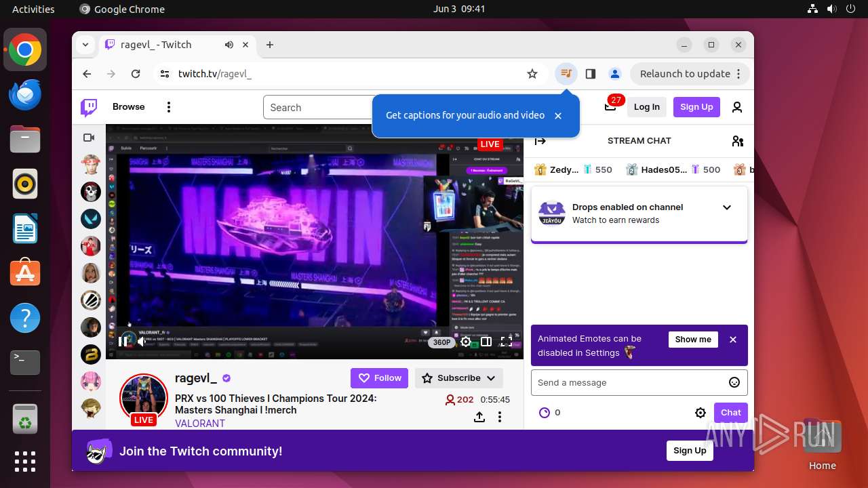Open the Browse menu item
This screenshot has width=868, height=488.
(129, 107)
